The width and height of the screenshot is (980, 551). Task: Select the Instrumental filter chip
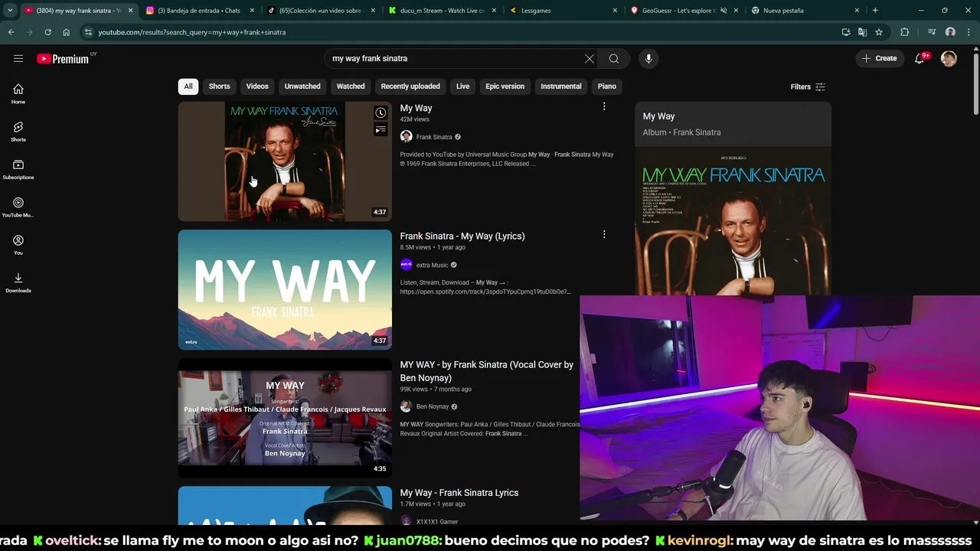(561, 86)
